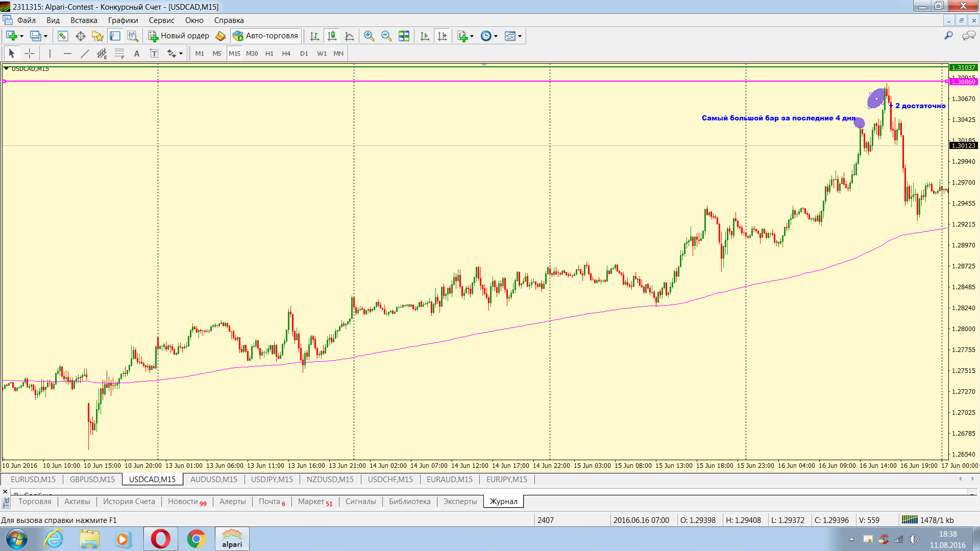Toggle Авто-торговля auto trading
980x551 pixels.
tap(265, 36)
